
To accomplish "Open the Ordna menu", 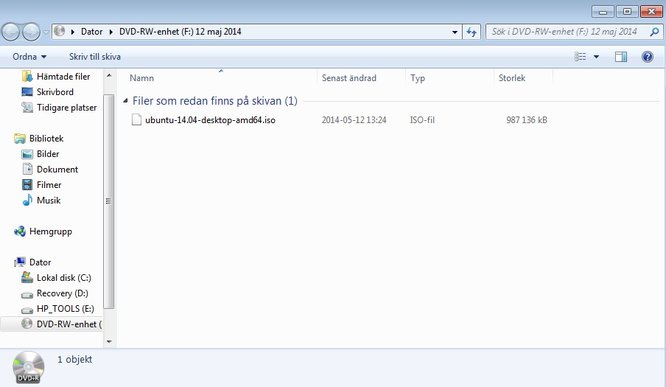I will [29, 56].
